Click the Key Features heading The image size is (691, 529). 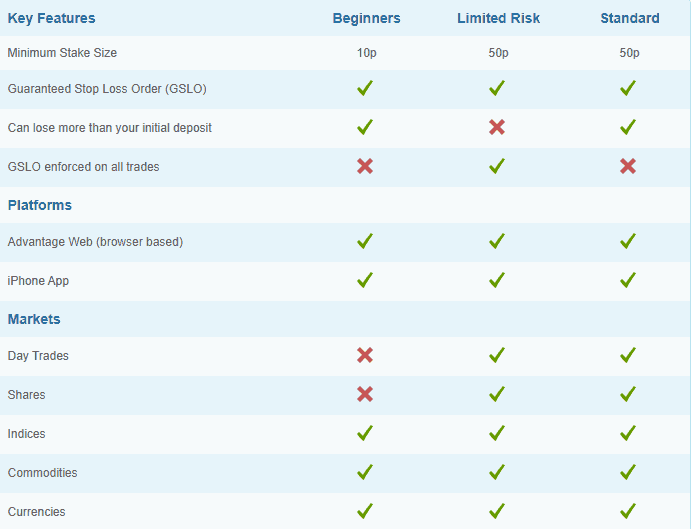click(52, 18)
